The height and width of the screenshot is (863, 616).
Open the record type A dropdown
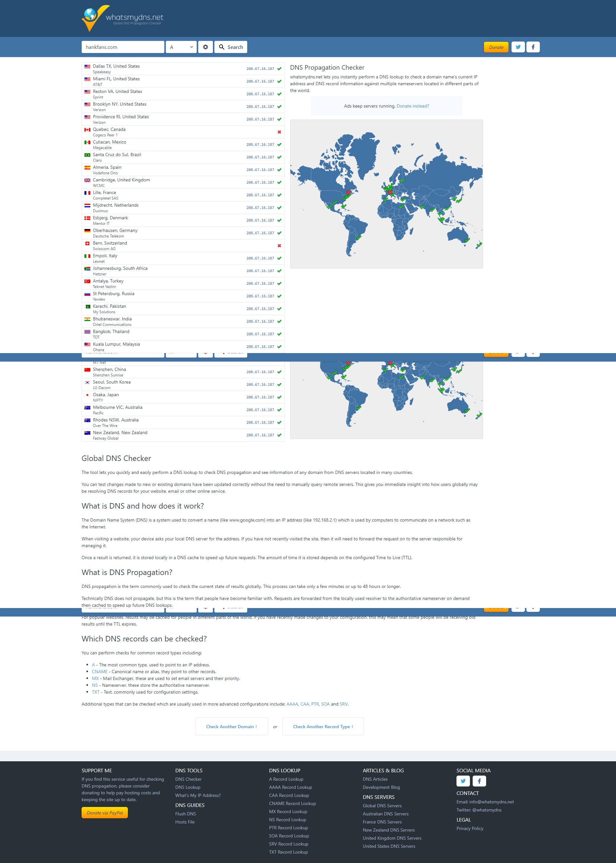181,47
